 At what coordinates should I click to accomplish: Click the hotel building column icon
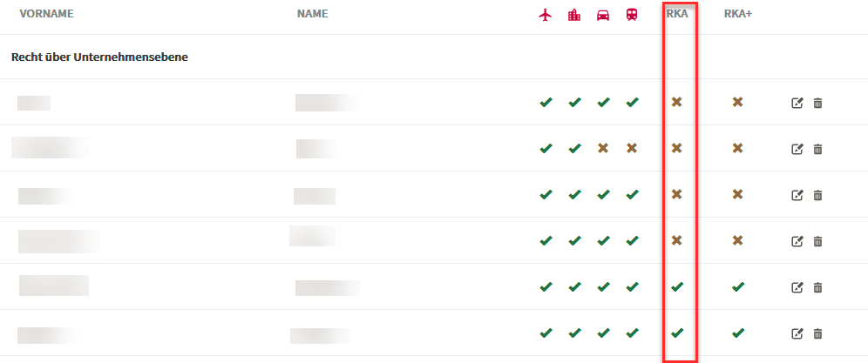[x=574, y=15]
